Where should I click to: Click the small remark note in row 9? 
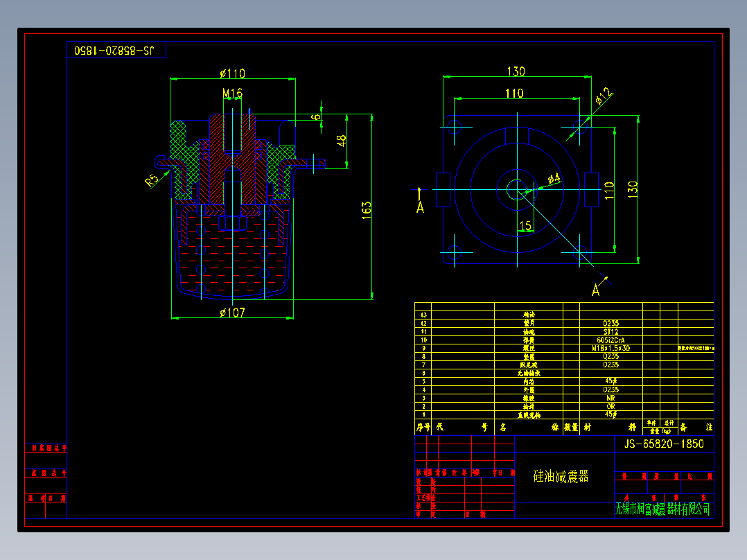tap(696, 349)
